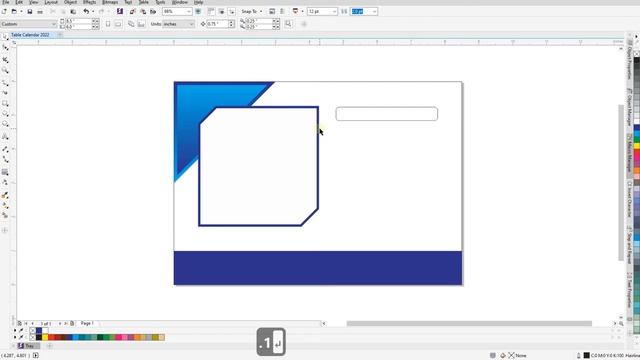Open the Snap To dropdown

[x=252, y=11]
